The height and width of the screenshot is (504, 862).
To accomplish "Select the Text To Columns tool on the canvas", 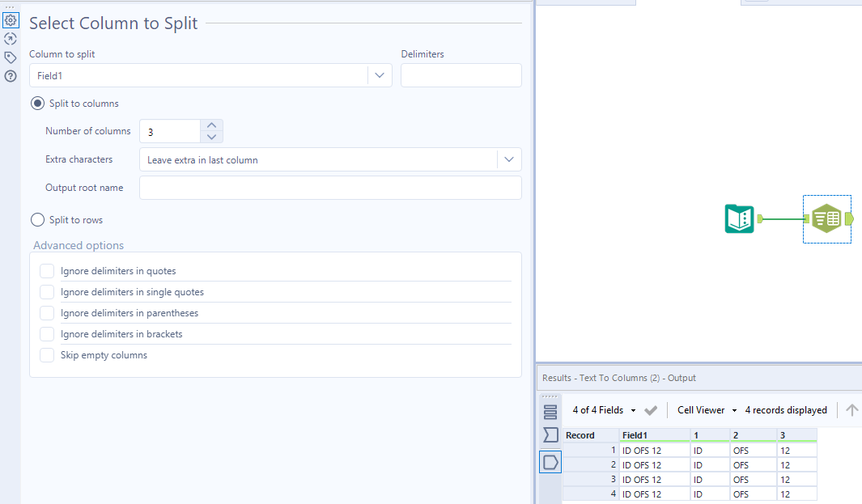I will (x=826, y=218).
